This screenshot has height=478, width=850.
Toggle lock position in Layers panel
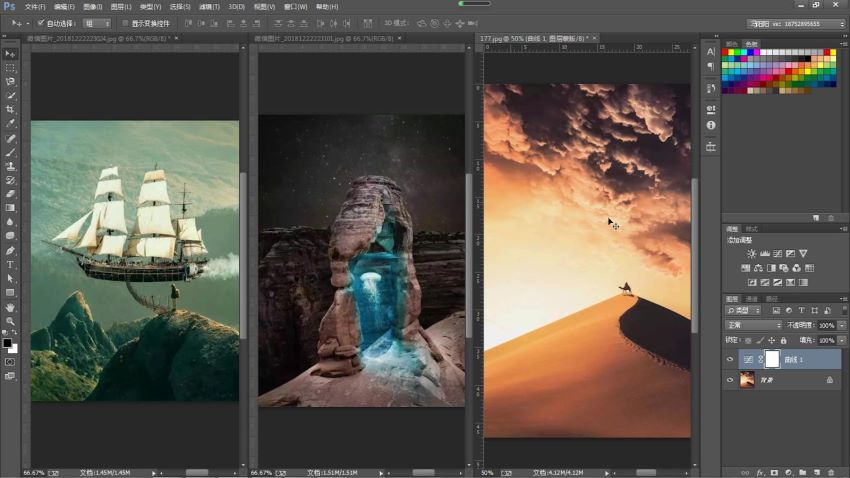(771, 340)
